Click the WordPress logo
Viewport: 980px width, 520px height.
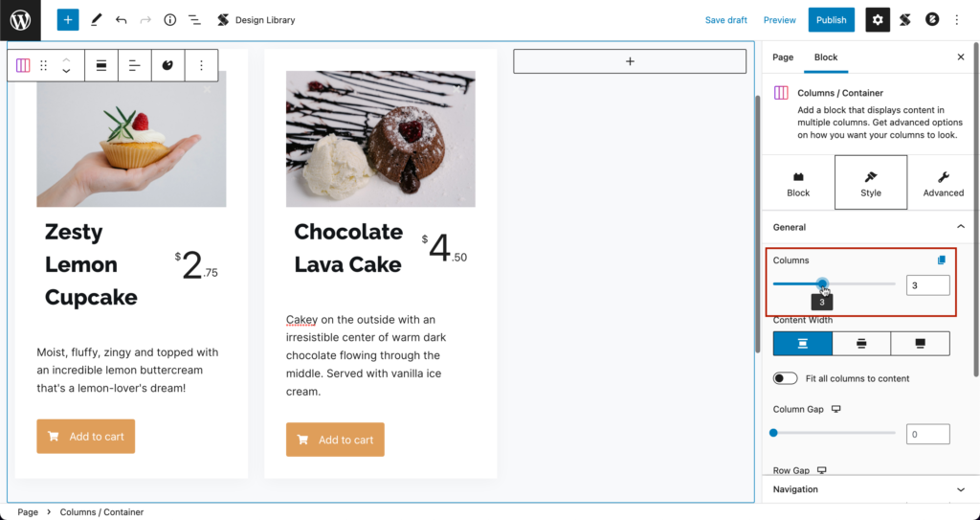(x=20, y=20)
